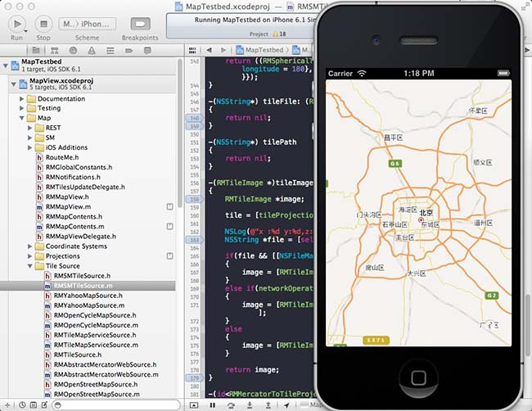Open RMAbstractMercatorWebSource.m
532x411 pixels.
tap(106, 374)
